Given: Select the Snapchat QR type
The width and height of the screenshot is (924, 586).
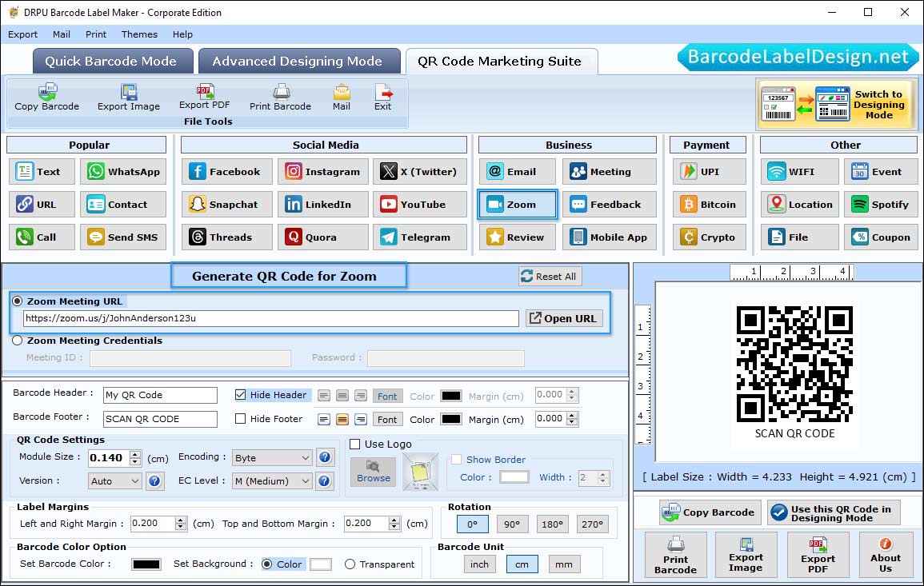Looking at the screenshot, I should click(227, 205).
